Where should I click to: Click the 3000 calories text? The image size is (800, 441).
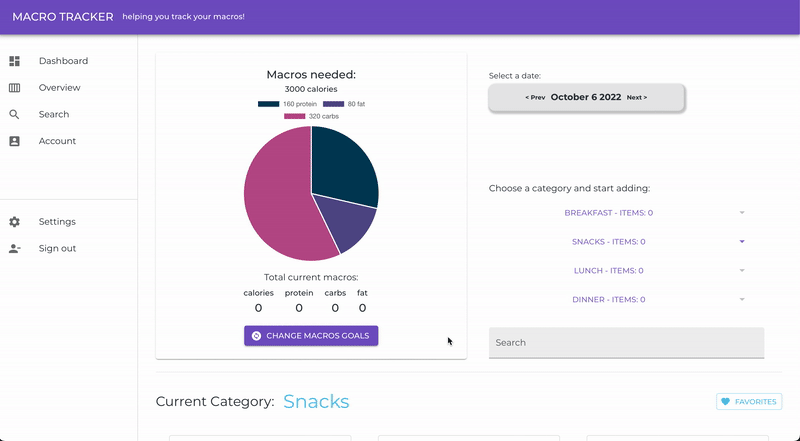pyautogui.click(x=311, y=89)
